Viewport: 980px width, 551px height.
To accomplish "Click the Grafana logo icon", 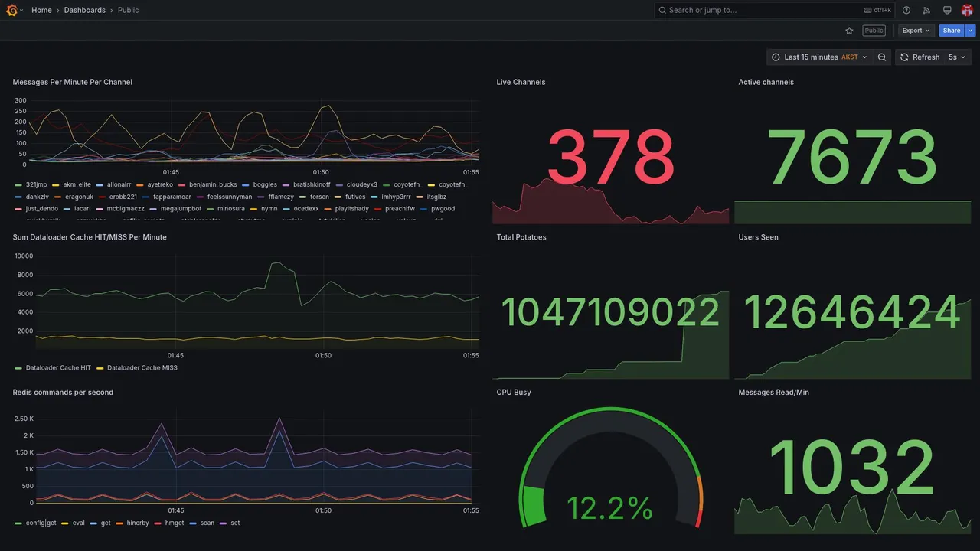I will tap(11, 10).
